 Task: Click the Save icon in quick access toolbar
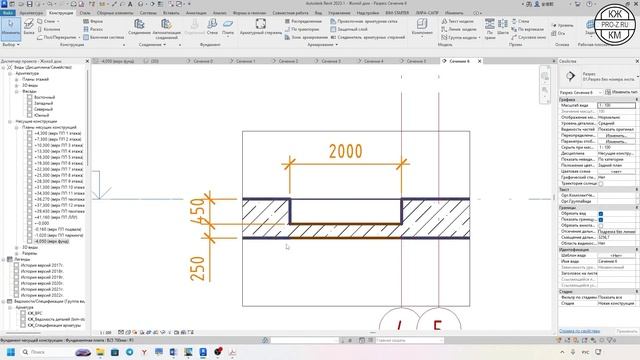click(29, 4)
